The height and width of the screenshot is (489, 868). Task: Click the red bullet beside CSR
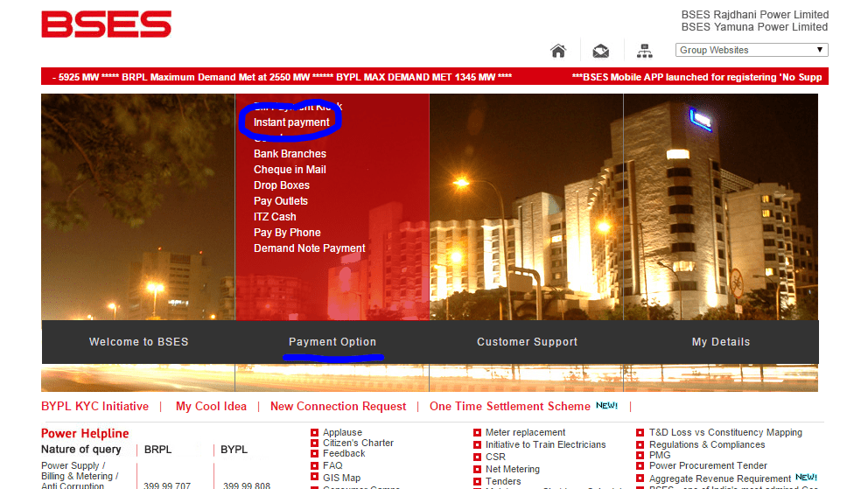point(477,457)
